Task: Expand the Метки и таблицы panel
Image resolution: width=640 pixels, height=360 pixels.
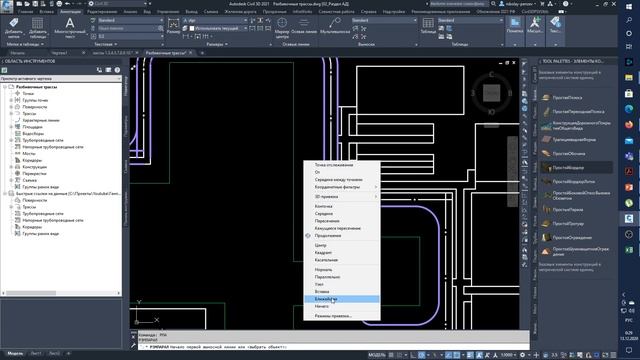Action: click(25, 44)
